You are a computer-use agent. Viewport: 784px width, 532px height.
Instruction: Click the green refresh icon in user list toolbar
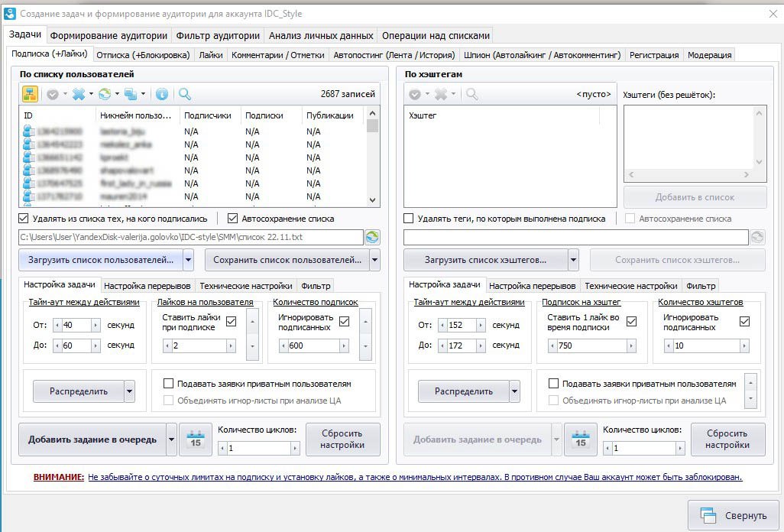[x=105, y=93]
